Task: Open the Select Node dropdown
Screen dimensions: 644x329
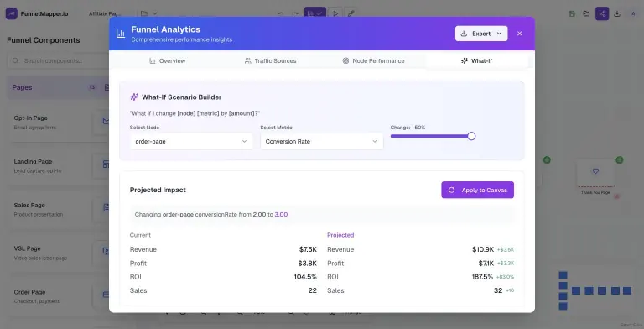Action: click(x=191, y=142)
